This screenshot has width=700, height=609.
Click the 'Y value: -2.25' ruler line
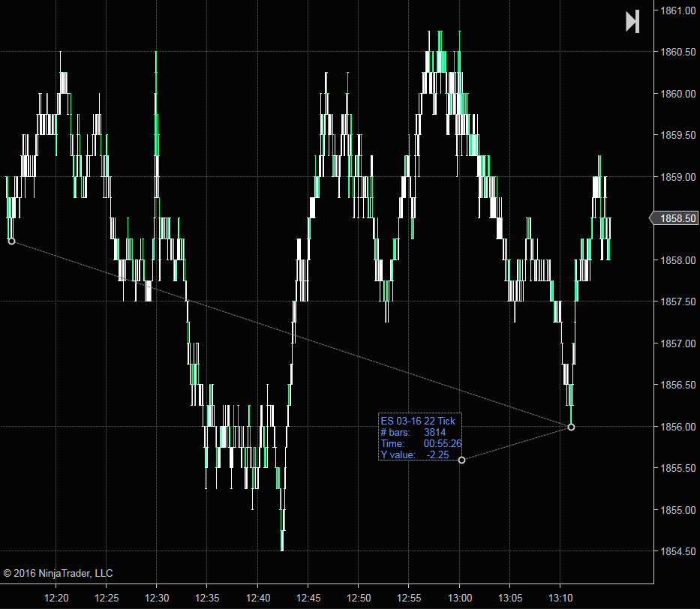pos(415,454)
